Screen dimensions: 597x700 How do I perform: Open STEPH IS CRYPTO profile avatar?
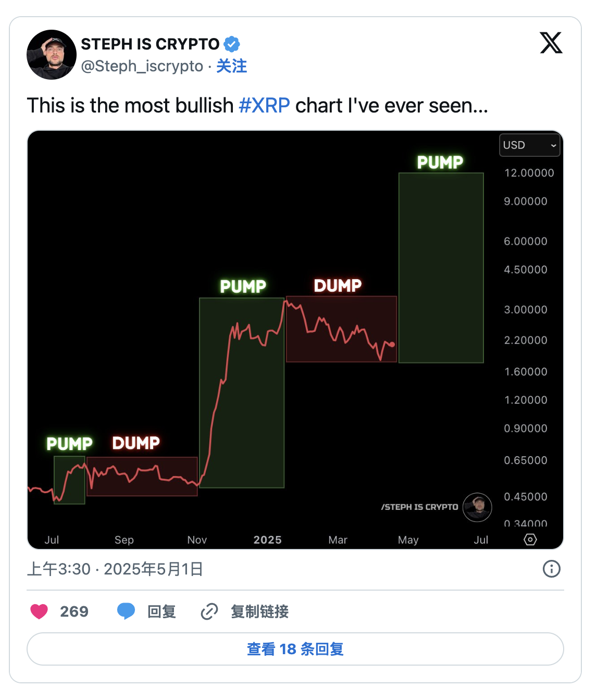point(52,55)
